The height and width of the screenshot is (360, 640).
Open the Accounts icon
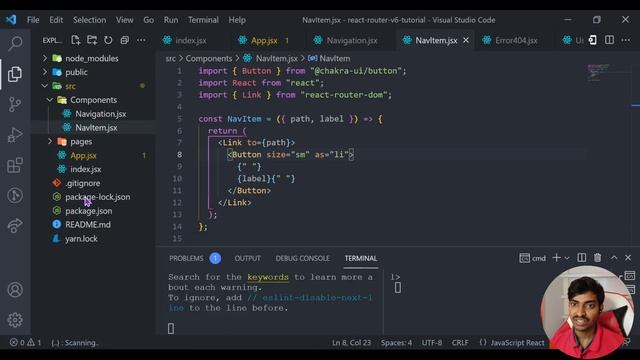click(15, 289)
